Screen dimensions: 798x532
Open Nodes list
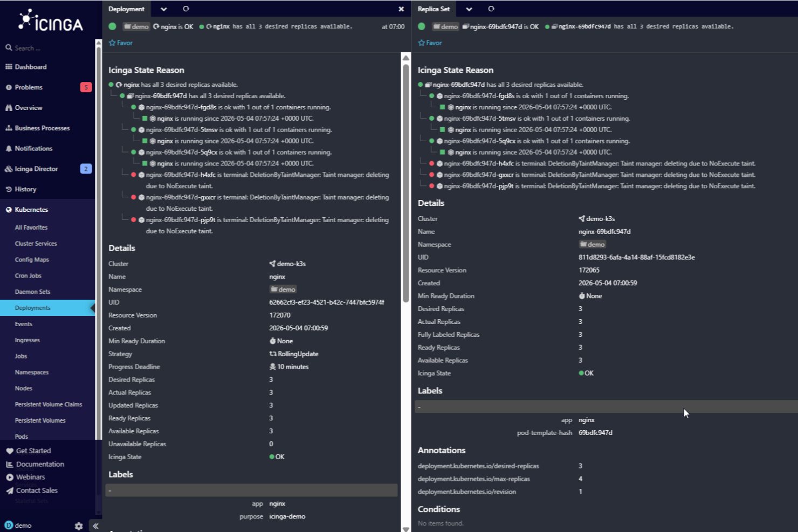point(24,388)
